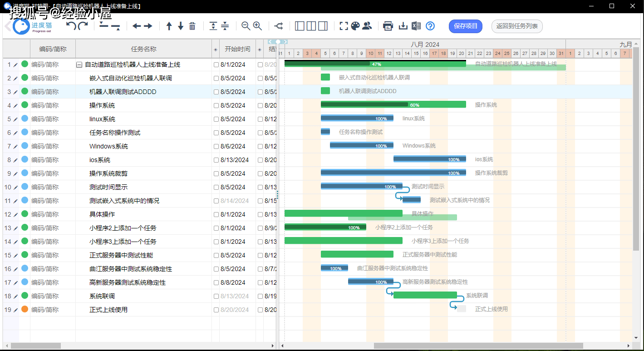Open the resources people editor
644x351 pixels.
coord(367,26)
